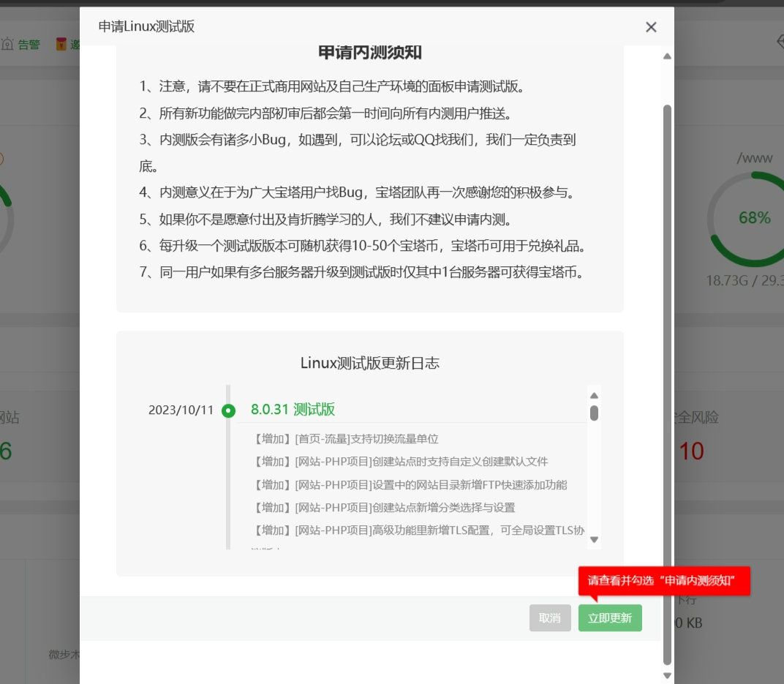
Task: Click the changelog scrollbar up arrow
Action: click(594, 396)
